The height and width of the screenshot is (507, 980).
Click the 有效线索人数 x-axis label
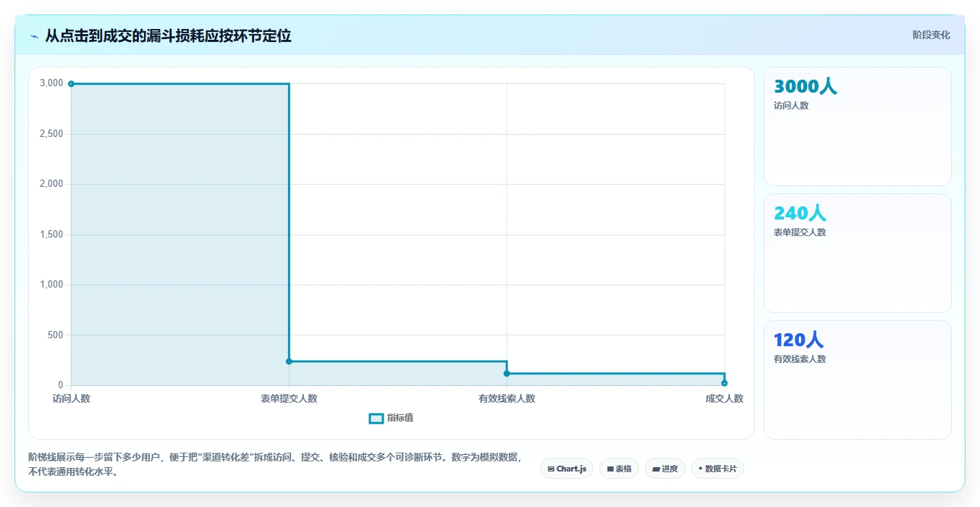(x=507, y=398)
